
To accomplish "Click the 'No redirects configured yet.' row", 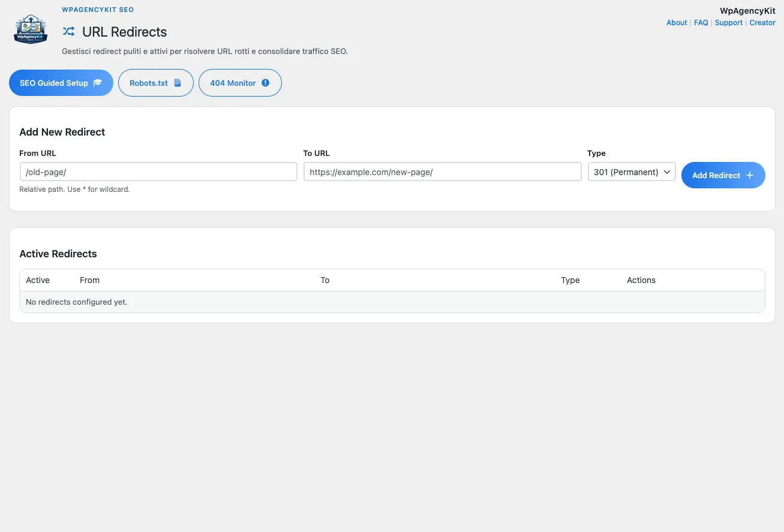I will (392, 302).
